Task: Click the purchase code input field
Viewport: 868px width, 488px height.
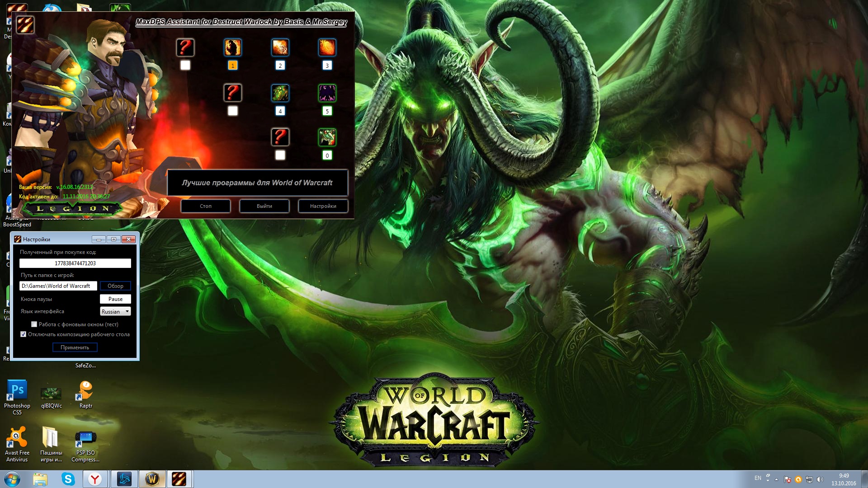Action: [x=75, y=263]
